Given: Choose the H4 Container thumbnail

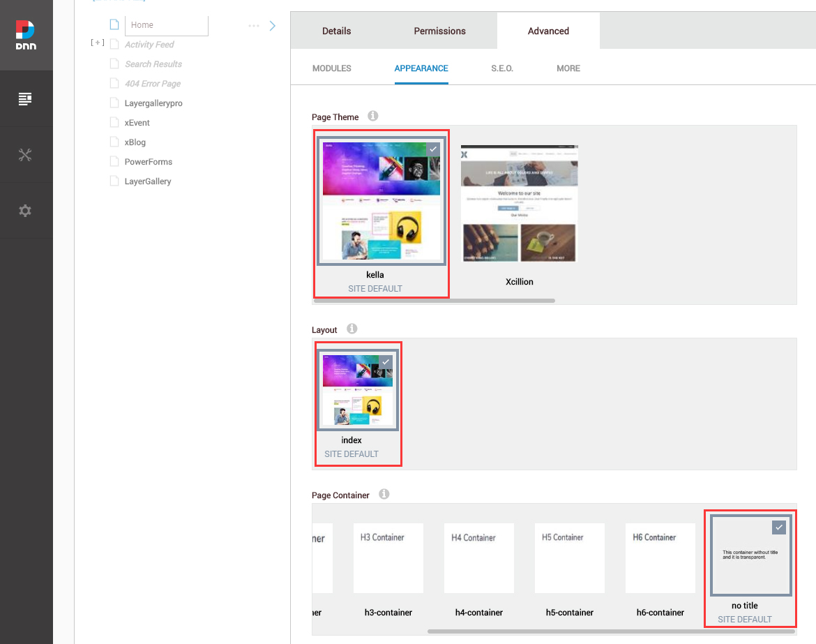Looking at the screenshot, I should [x=478, y=558].
